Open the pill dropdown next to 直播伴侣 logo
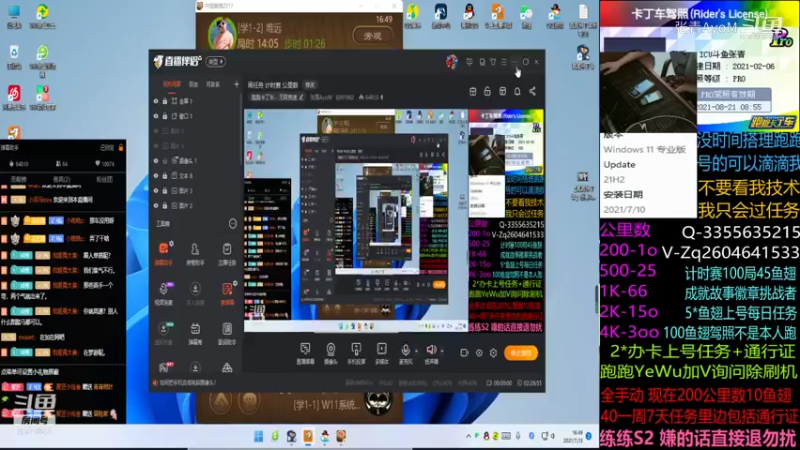Screen dimensions: 800x450 pyautogui.click(x=216, y=62)
